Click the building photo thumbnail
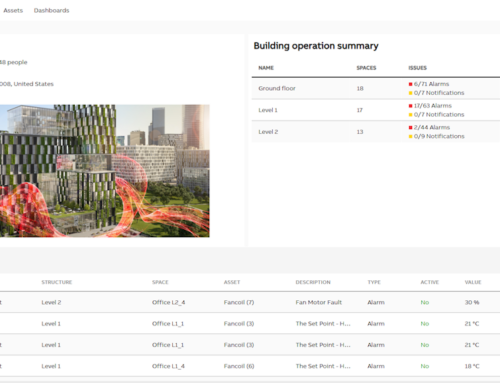The image size is (500, 383). click(105, 171)
